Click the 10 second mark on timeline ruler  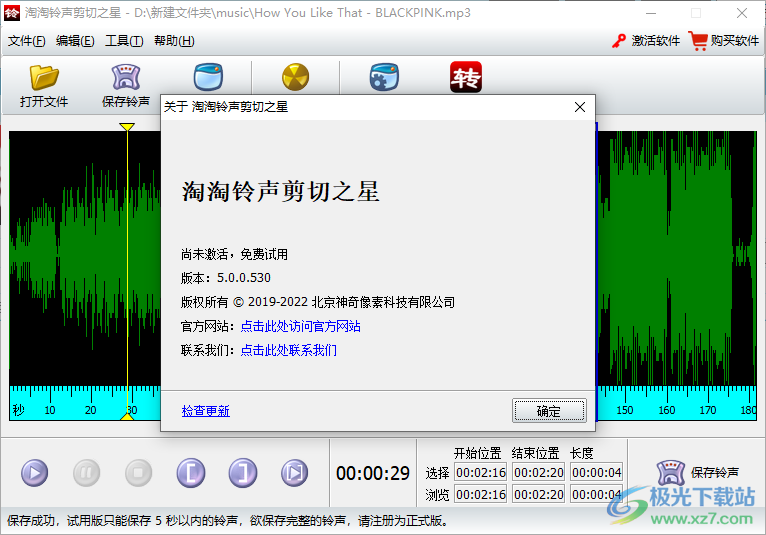(x=50, y=410)
